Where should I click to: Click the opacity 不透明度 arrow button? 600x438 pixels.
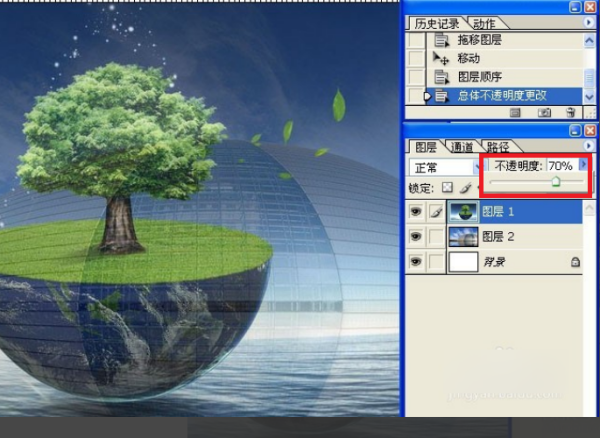[x=583, y=164]
